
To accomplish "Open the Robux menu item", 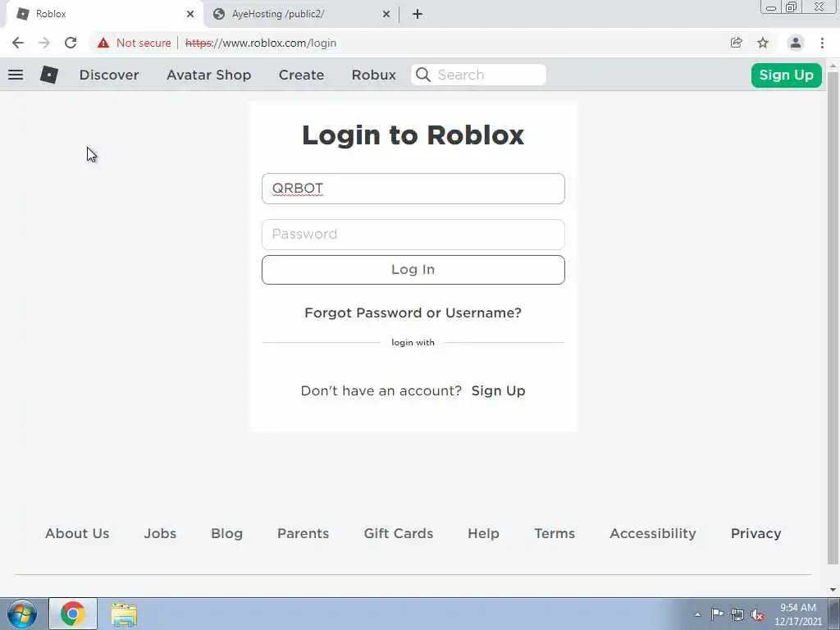I will pyautogui.click(x=374, y=75).
